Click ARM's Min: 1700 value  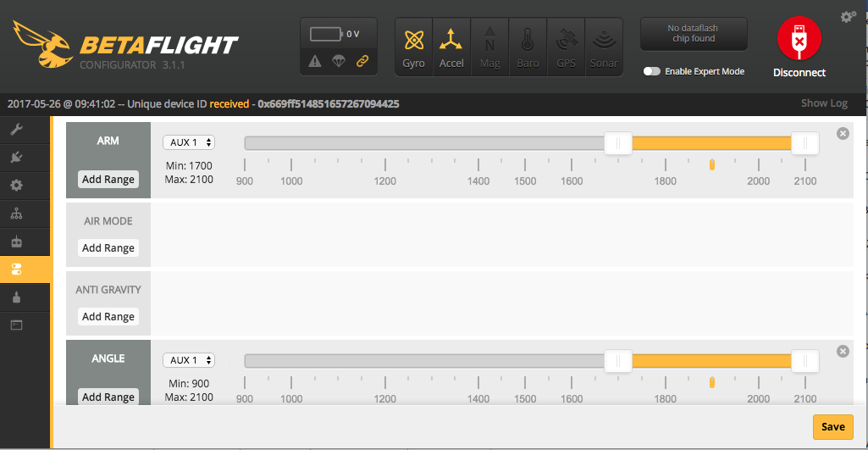click(x=189, y=166)
